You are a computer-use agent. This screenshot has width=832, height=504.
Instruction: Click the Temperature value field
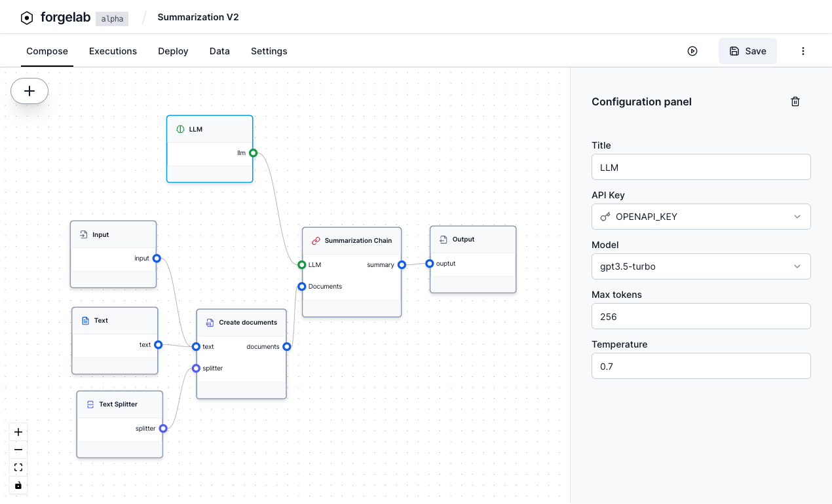coord(701,366)
